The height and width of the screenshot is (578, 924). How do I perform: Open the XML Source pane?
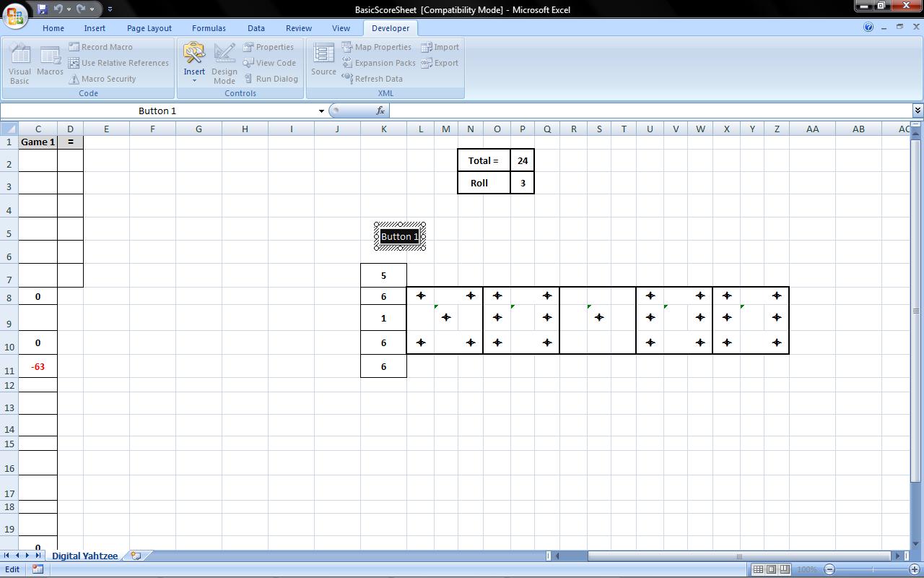click(323, 59)
